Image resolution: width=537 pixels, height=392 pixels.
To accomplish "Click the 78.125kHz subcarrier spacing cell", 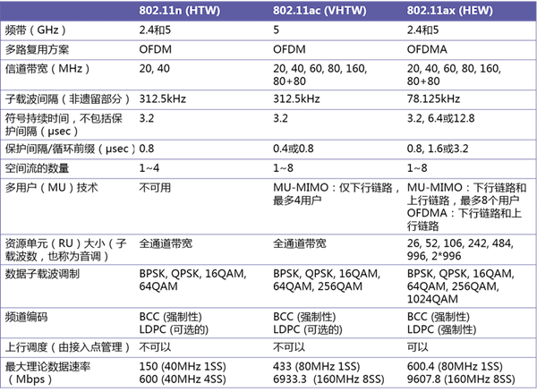I will (433, 99).
